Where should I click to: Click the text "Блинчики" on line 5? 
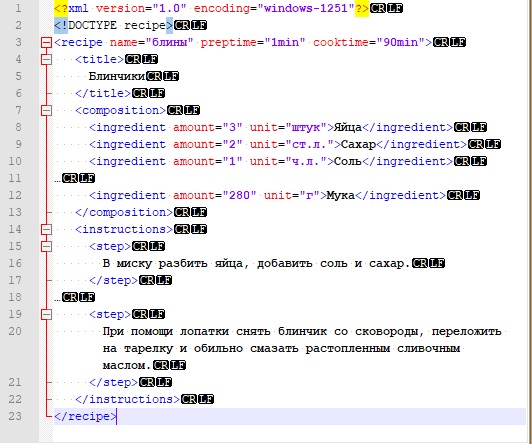(x=117, y=76)
